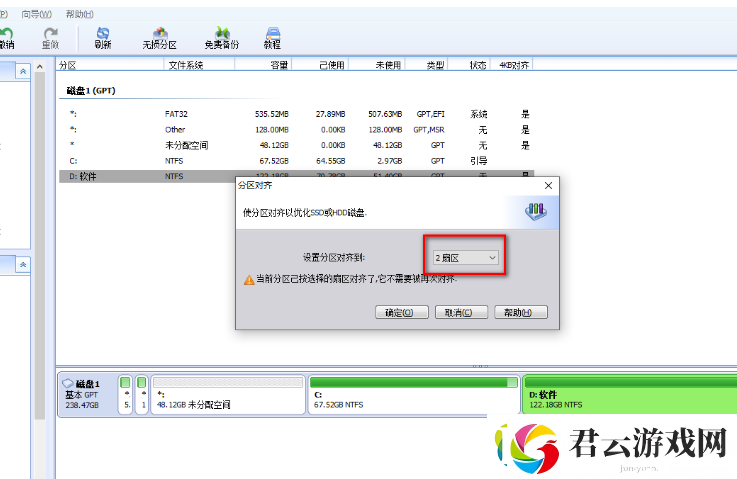Close the 分区对齐 dialog
The image size is (737, 479).
[x=548, y=186]
